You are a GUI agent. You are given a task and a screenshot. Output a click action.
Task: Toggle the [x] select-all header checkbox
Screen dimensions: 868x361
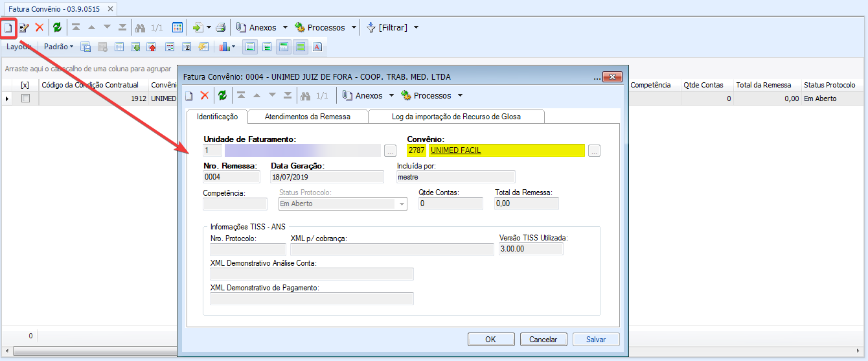[25, 85]
